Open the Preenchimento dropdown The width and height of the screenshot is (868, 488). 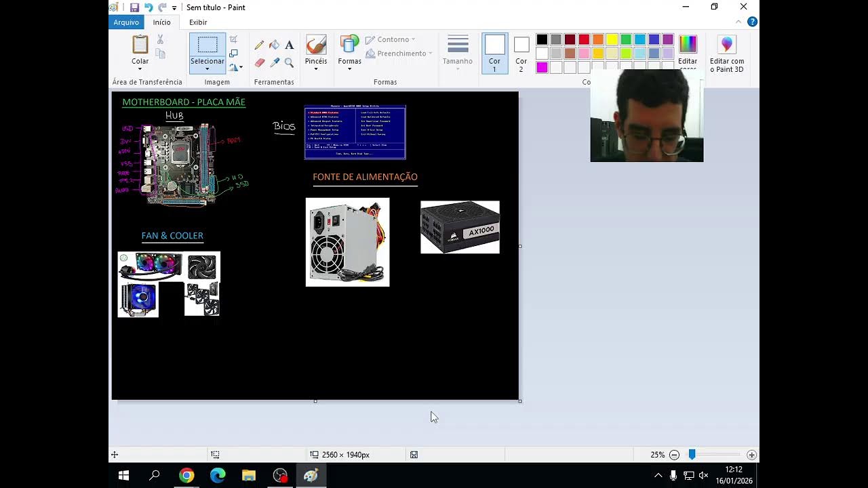pyautogui.click(x=399, y=54)
